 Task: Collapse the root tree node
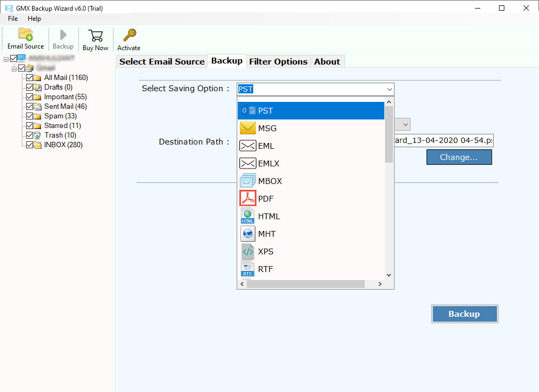[6, 59]
